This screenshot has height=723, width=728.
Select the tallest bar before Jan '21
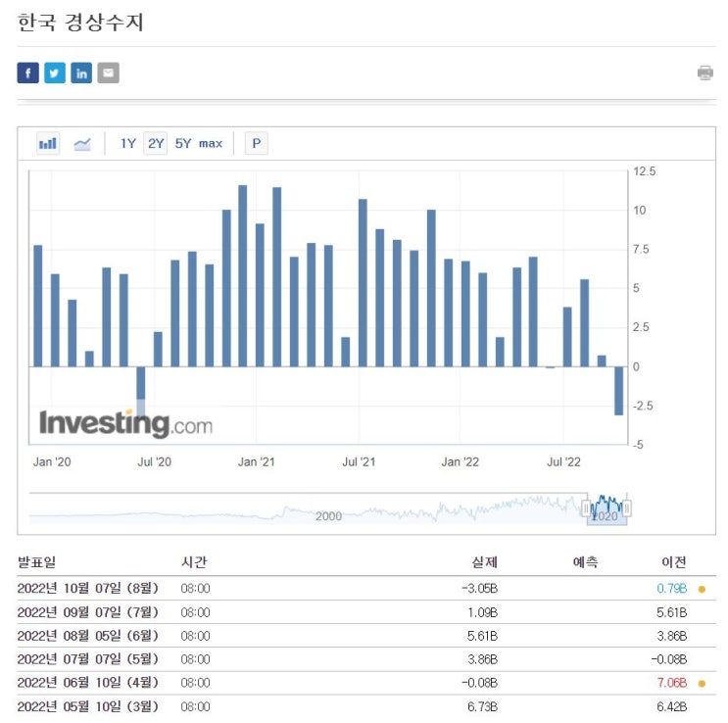pyautogui.click(x=242, y=276)
